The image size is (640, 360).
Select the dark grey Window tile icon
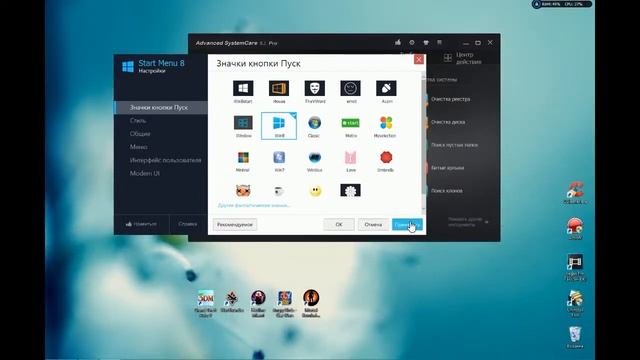click(243, 123)
